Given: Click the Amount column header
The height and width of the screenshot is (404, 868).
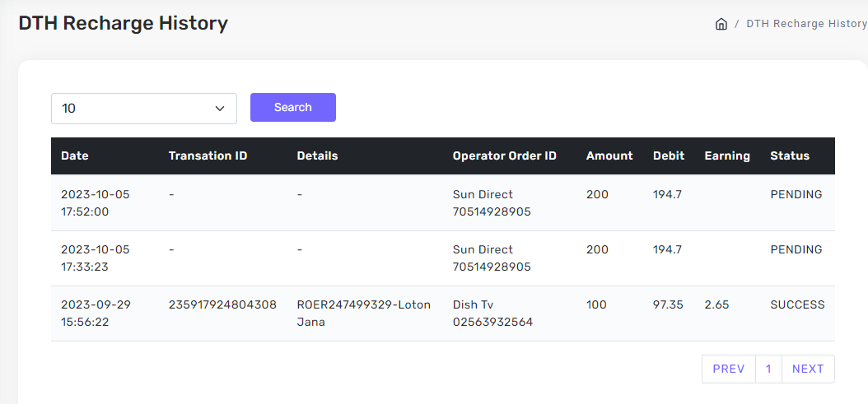Looking at the screenshot, I should (x=609, y=156).
